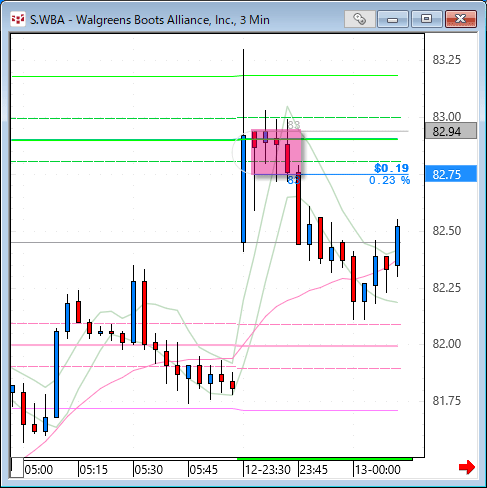Click the $0.19 profit label
Screen dimensions: 487x488
tap(391, 168)
